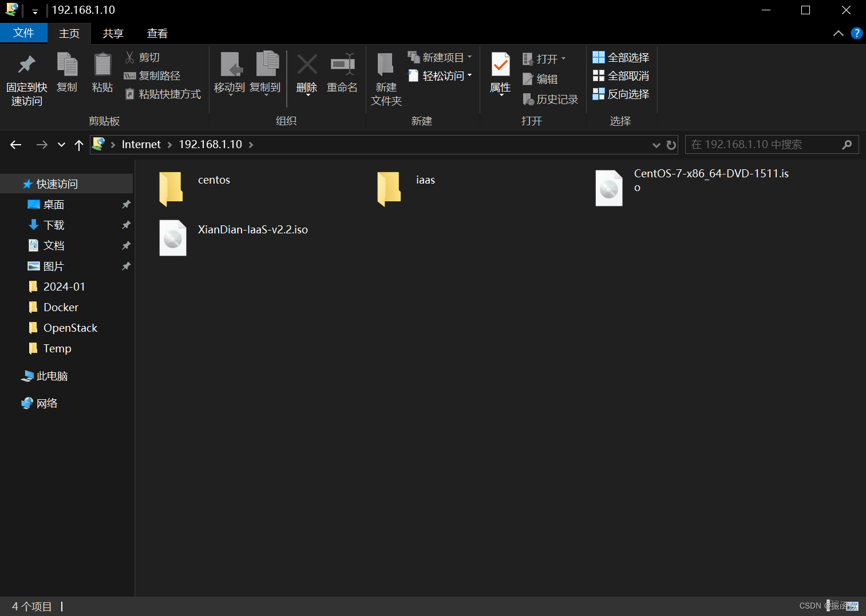Viewport: 866px width, 616px height.
Task: Click Paste shortcut (粘贴快捷方式)
Action: tap(163, 94)
